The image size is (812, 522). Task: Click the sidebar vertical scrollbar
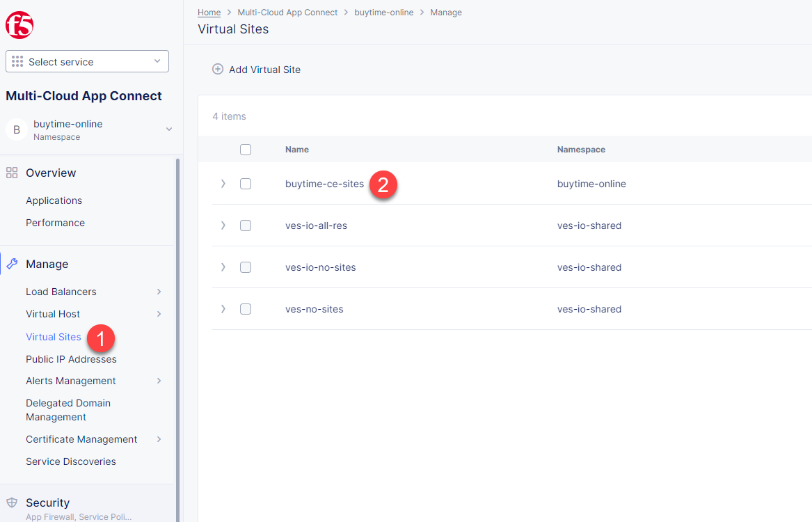(x=178, y=340)
